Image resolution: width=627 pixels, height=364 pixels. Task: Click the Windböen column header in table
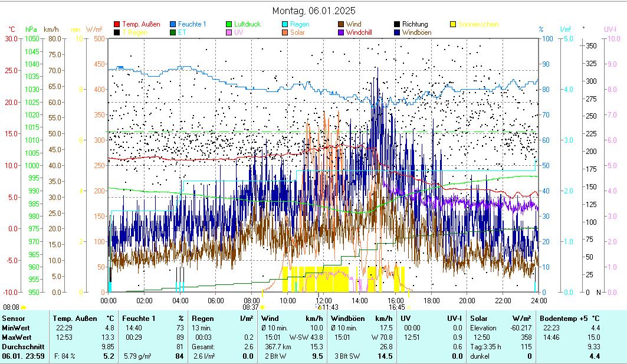tap(350, 318)
